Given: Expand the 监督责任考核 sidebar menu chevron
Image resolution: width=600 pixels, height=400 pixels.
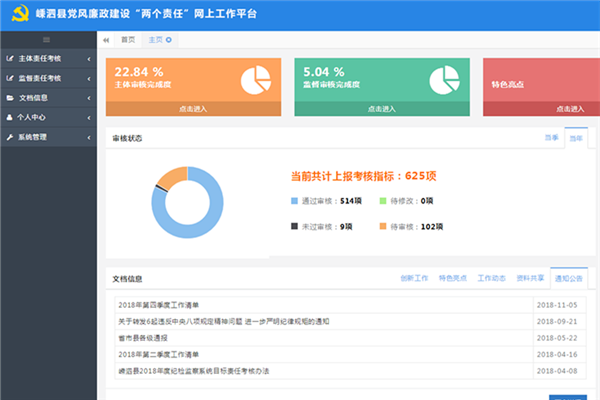Looking at the screenshot, I should click(x=89, y=79).
